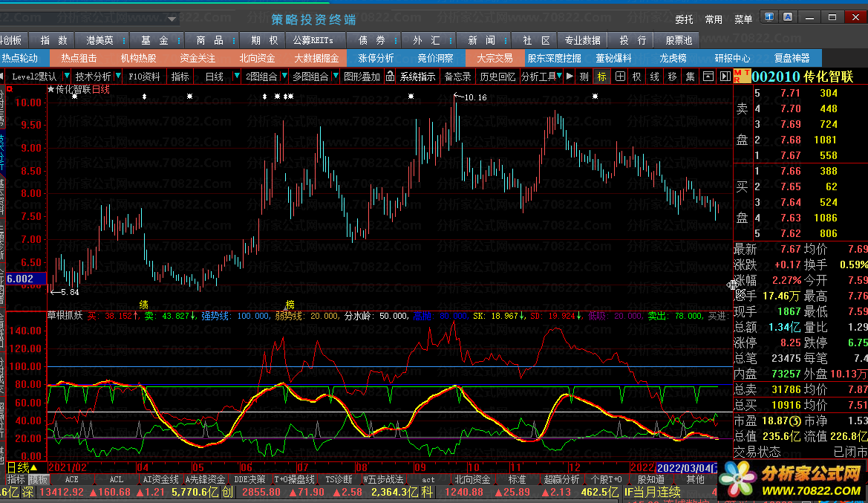Expand the 新闻 submenu dots
The height and width of the screenshot is (503, 868).
506,40
